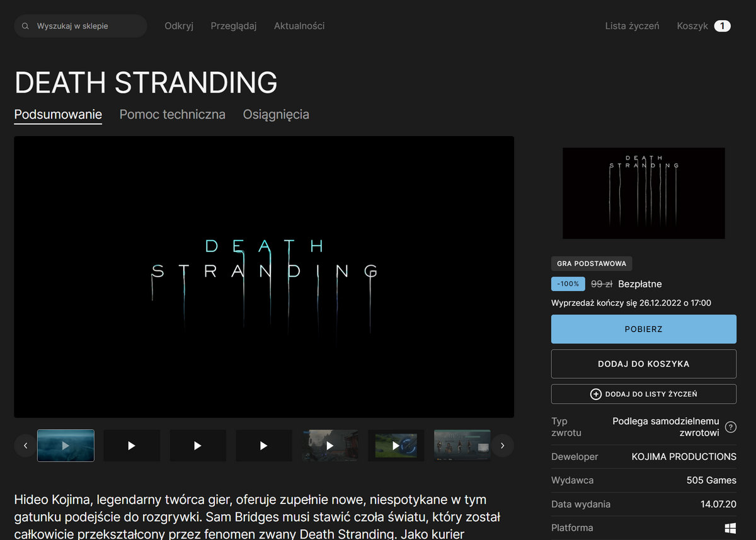Click the question mark icon next to return policy
756x540 pixels.
tap(731, 427)
